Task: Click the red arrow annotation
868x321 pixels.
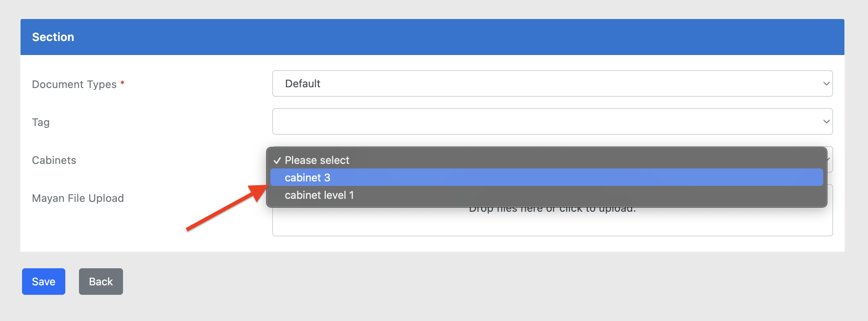Action: (x=227, y=208)
